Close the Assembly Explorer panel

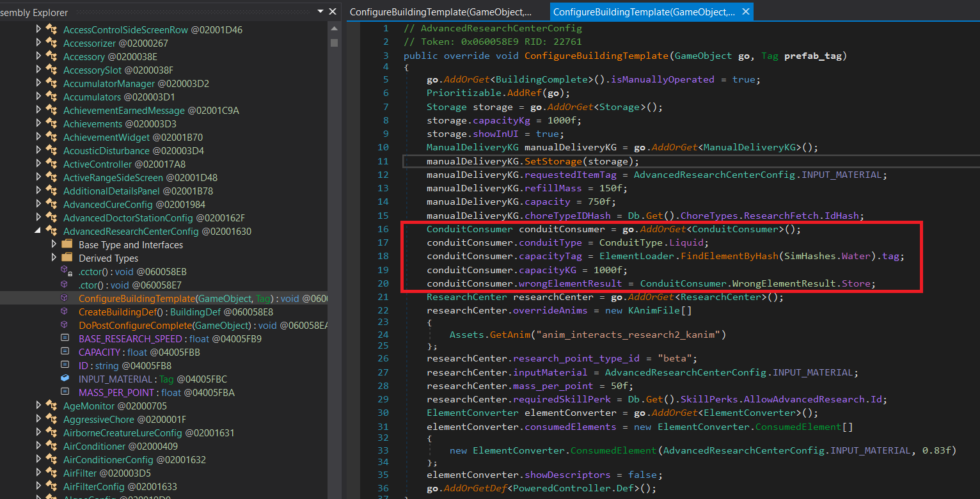click(x=333, y=12)
